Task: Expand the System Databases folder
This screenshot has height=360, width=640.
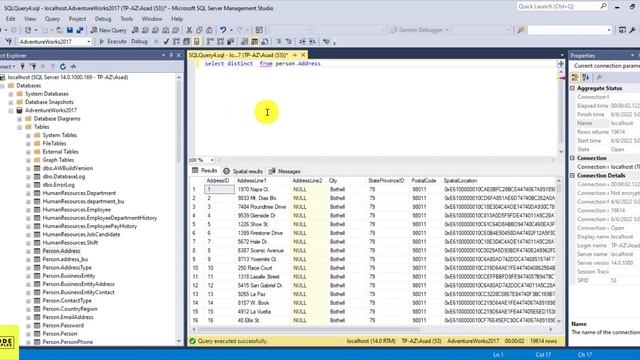Action: [x=11, y=94]
